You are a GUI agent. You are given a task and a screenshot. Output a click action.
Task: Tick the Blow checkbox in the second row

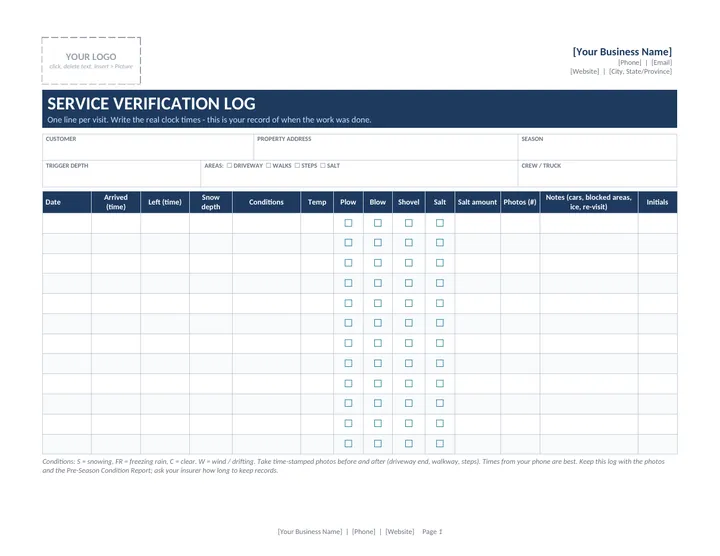[x=377, y=242]
